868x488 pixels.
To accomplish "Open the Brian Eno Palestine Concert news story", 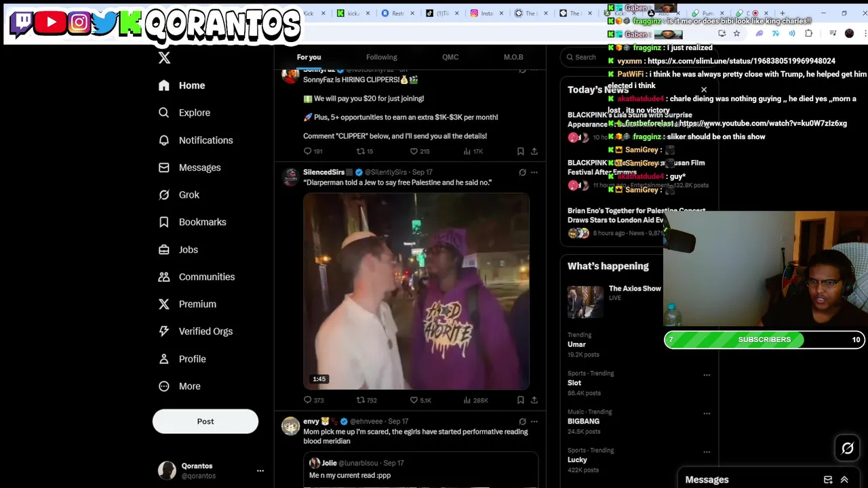I will (x=636, y=216).
